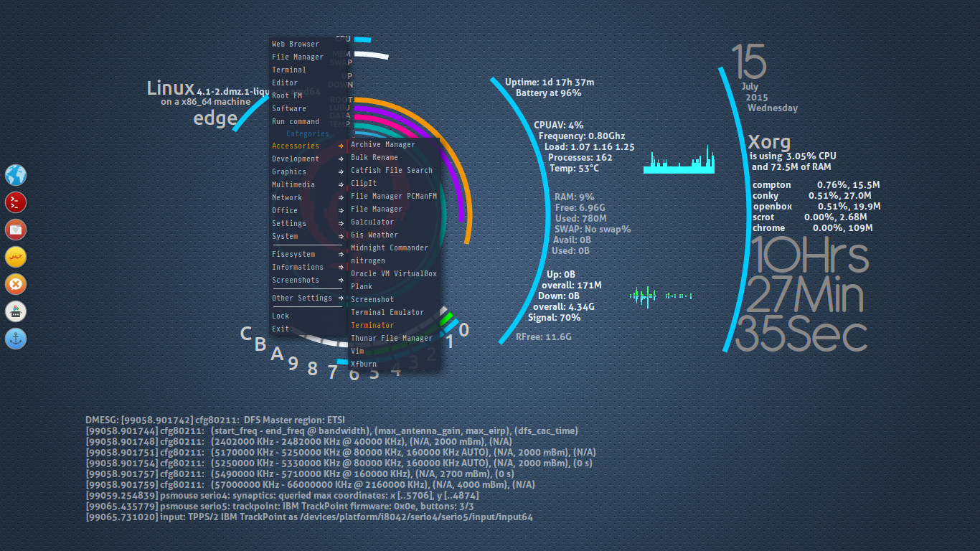Open Vim from Accessories
The width and height of the screenshot is (980, 551).
point(394,351)
